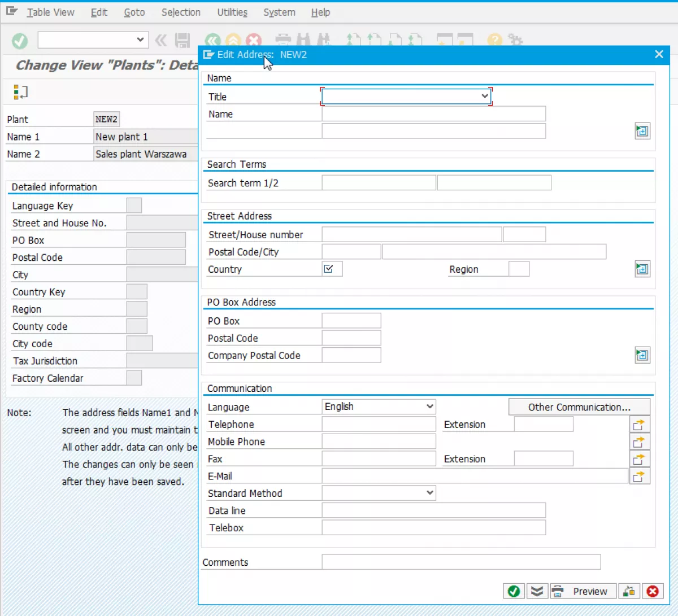Click the PO Box input field in dialog
678x616 pixels.
point(351,321)
